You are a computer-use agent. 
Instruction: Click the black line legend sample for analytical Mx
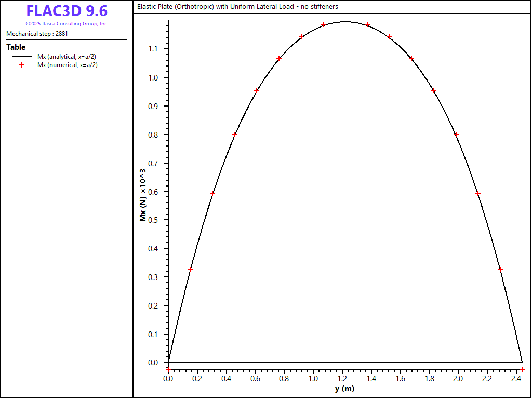point(22,56)
